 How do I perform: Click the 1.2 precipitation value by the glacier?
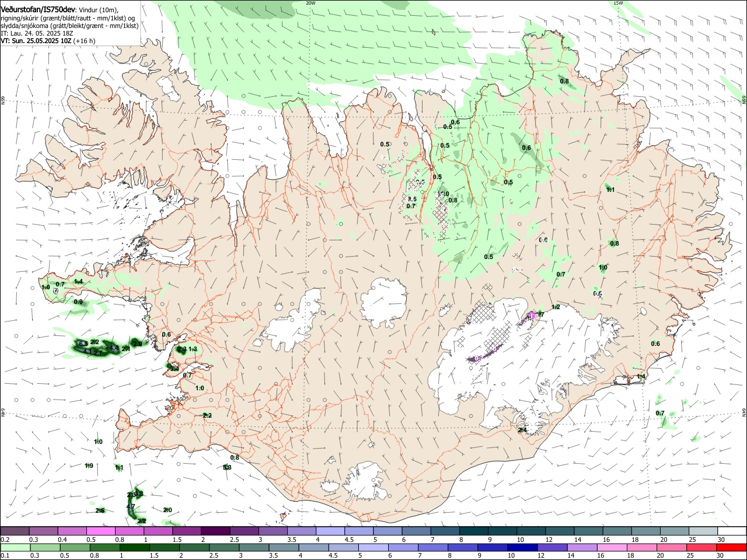[556, 307]
